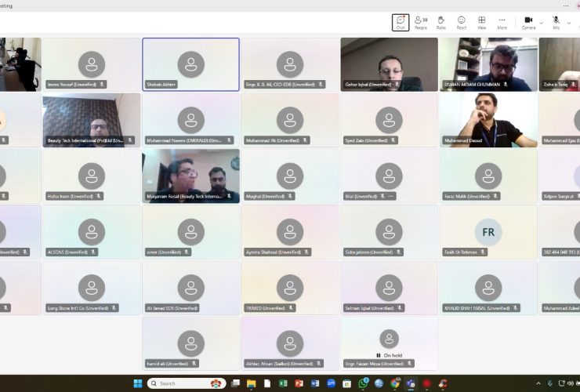Raise your hand in the meeting
The height and width of the screenshot is (392, 580).
tap(441, 22)
